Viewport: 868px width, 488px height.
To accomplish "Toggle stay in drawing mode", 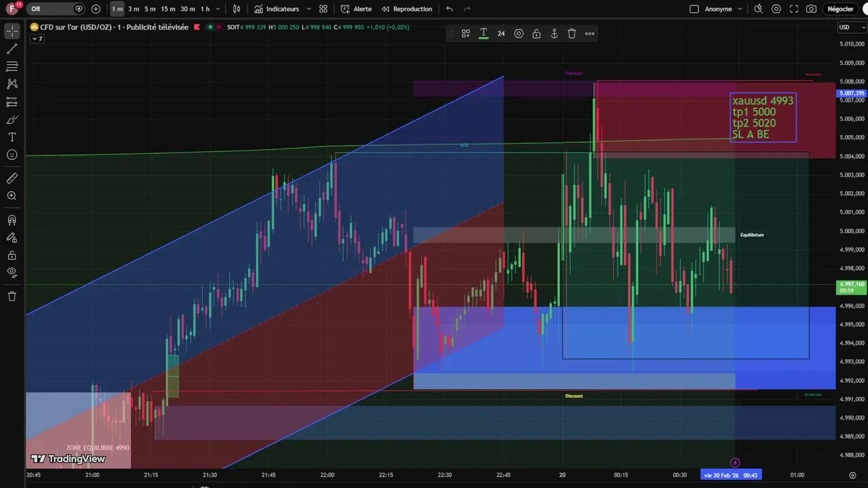I will [12, 238].
